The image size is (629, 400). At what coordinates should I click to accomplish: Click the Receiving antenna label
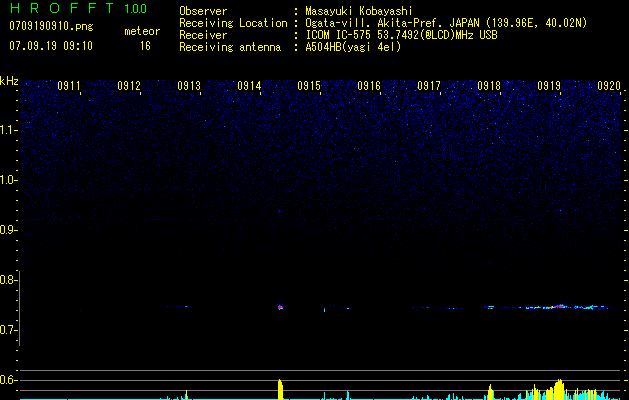(x=230, y=47)
